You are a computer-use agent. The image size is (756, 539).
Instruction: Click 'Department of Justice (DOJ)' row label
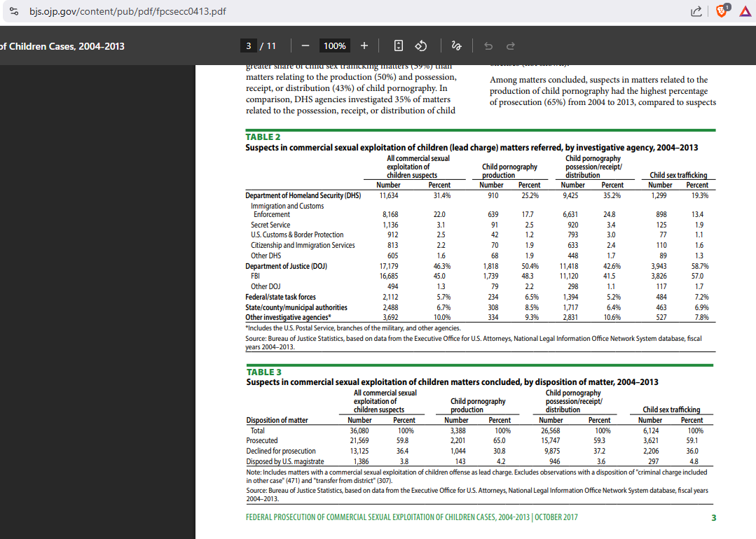click(286, 267)
